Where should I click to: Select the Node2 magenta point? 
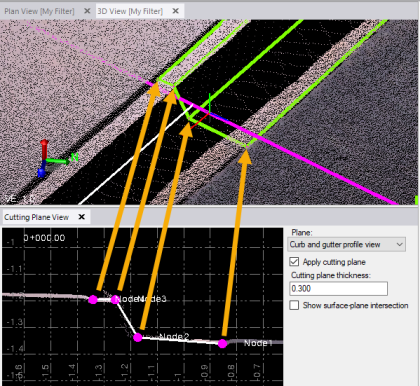click(138, 338)
